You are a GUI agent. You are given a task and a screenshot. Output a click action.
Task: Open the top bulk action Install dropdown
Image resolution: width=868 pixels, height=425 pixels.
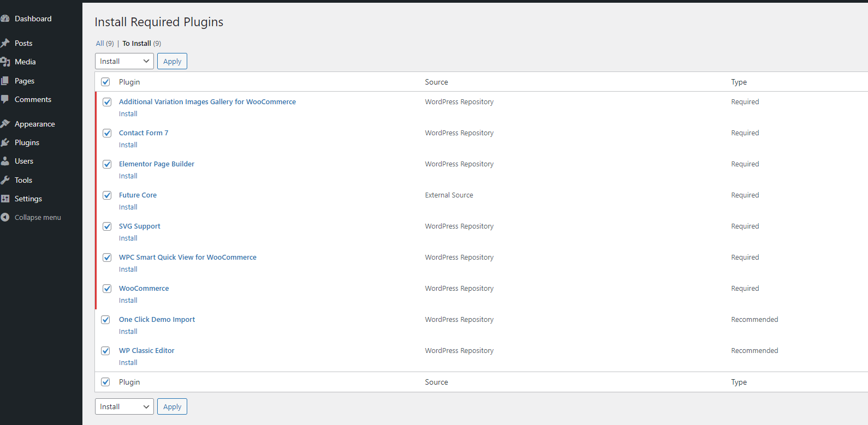[x=124, y=61]
